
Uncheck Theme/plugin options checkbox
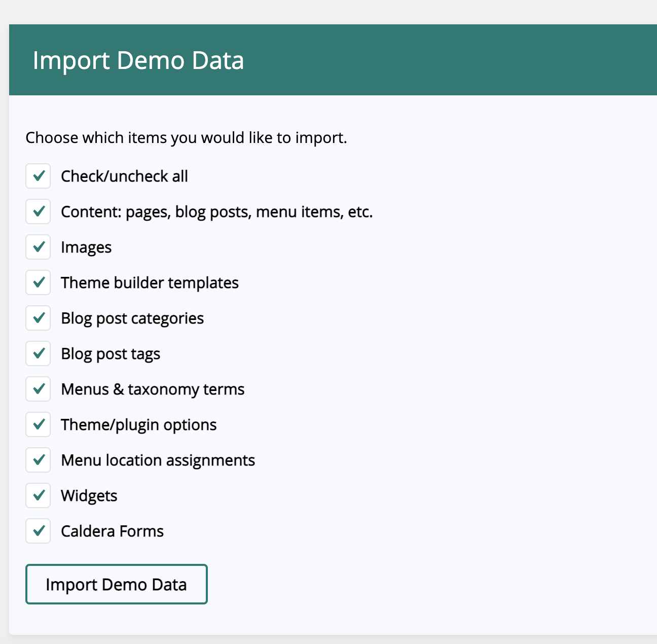pyautogui.click(x=38, y=424)
